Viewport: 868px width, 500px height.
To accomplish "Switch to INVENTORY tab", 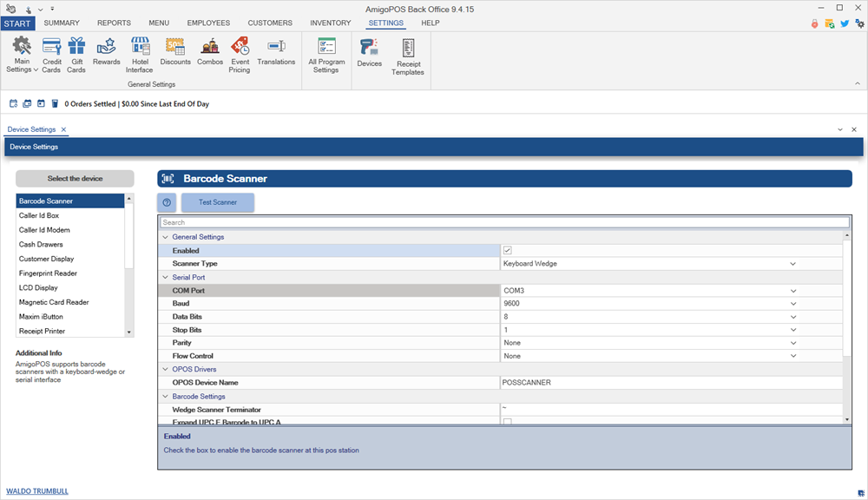I will click(331, 23).
